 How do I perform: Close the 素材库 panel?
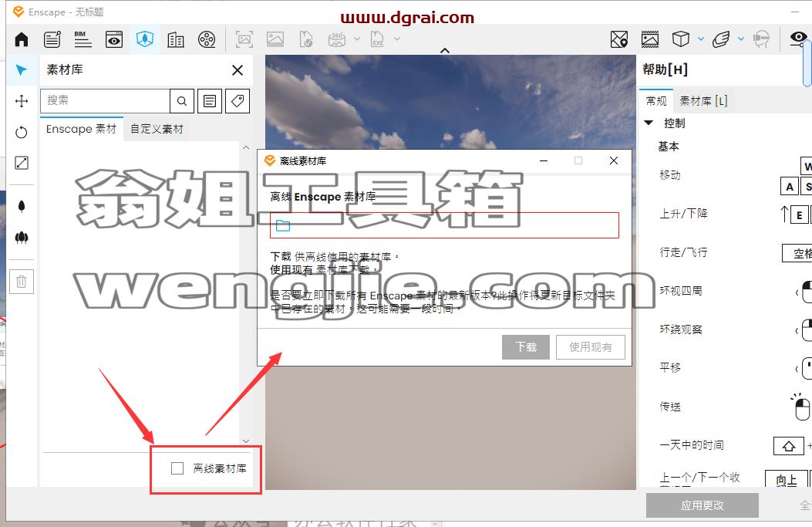[238, 70]
